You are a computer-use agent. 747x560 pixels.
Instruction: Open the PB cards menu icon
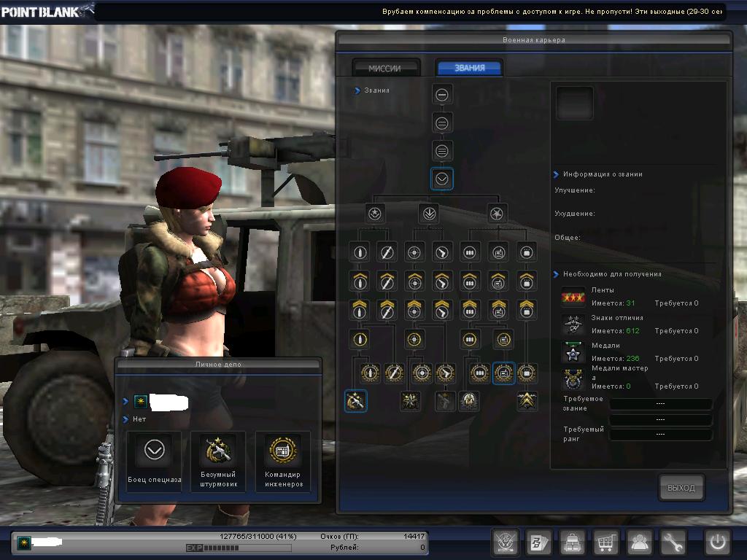pyautogui.click(x=539, y=542)
